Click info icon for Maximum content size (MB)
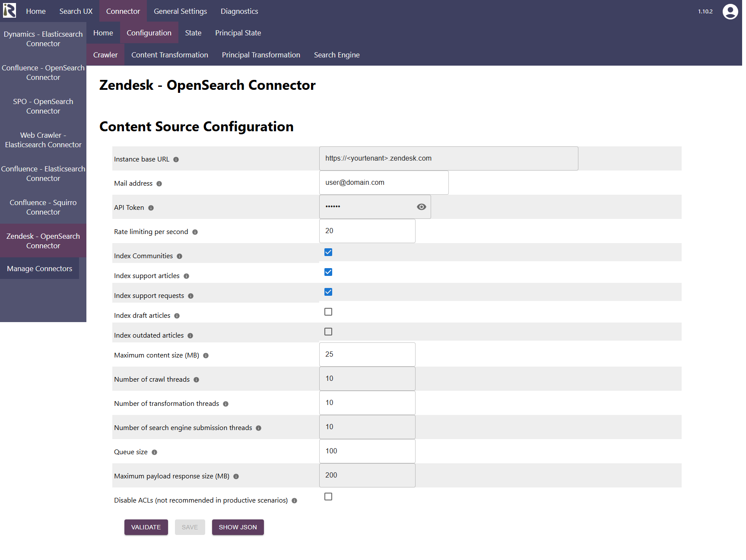Screen dimensions: 746x560 tap(206, 356)
